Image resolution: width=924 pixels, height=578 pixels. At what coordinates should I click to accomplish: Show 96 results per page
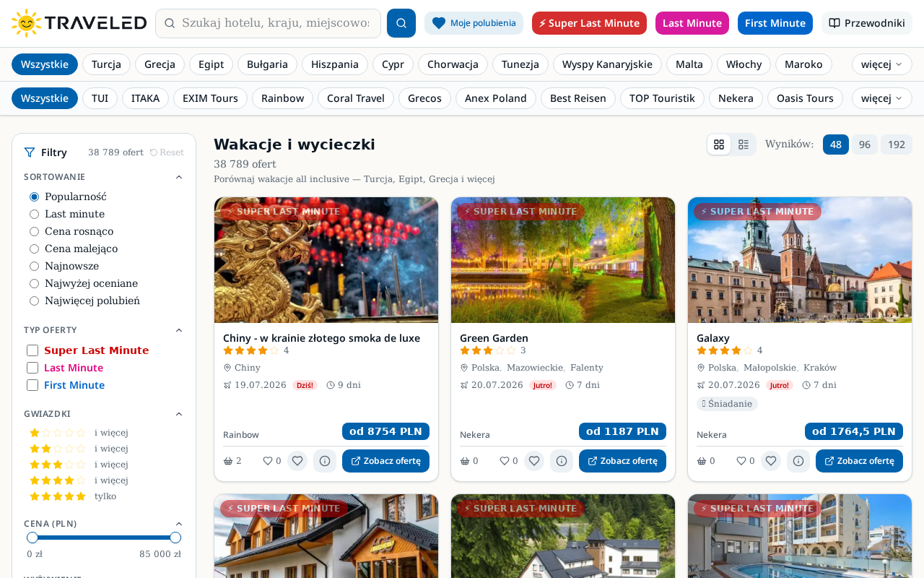point(865,144)
